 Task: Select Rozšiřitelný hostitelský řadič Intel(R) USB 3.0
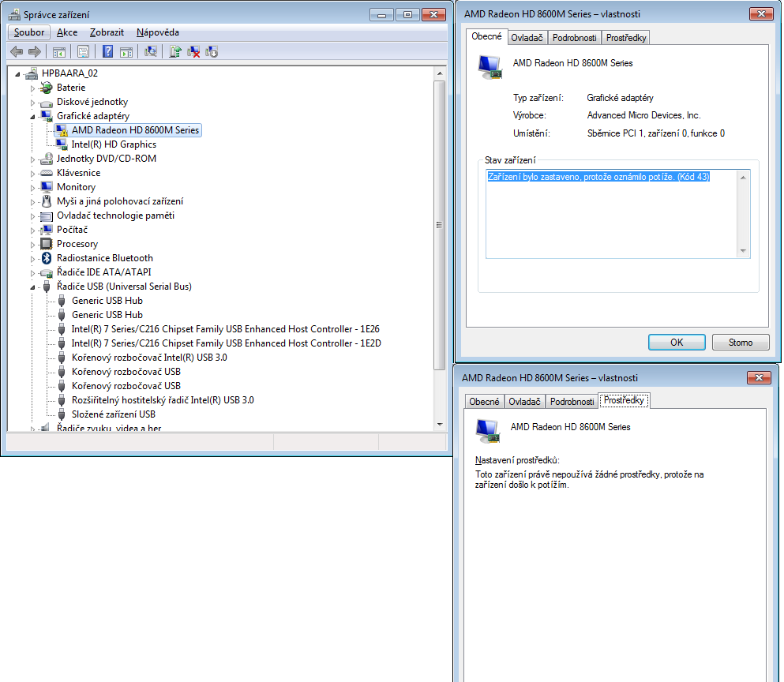click(x=163, y=400)
